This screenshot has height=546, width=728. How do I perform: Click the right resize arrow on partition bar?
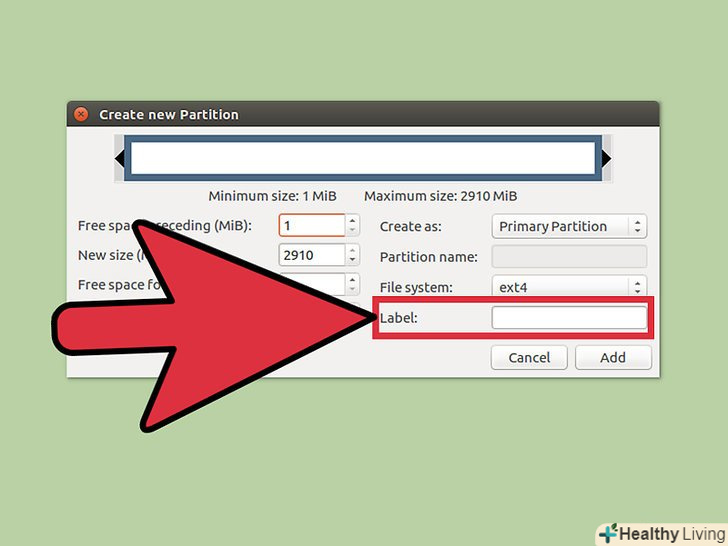point(607,159)
